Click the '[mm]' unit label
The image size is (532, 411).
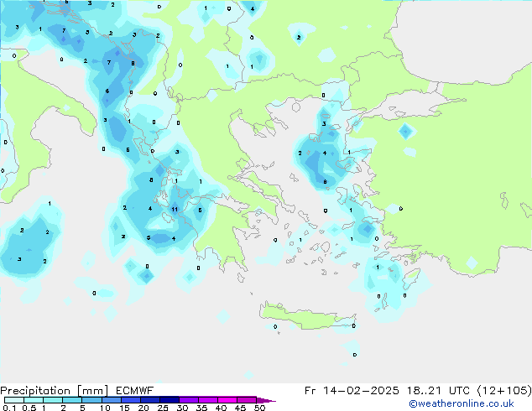92,391
